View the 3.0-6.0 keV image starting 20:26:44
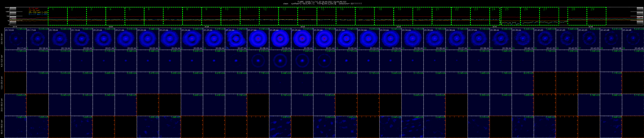The width and height of the screenshot is (644, 138). coord(236,39)
